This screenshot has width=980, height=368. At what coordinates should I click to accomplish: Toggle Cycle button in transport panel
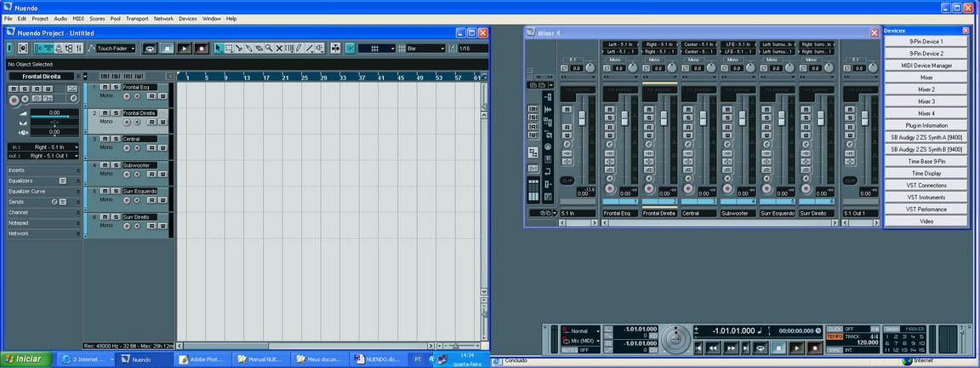click(760, 348)
